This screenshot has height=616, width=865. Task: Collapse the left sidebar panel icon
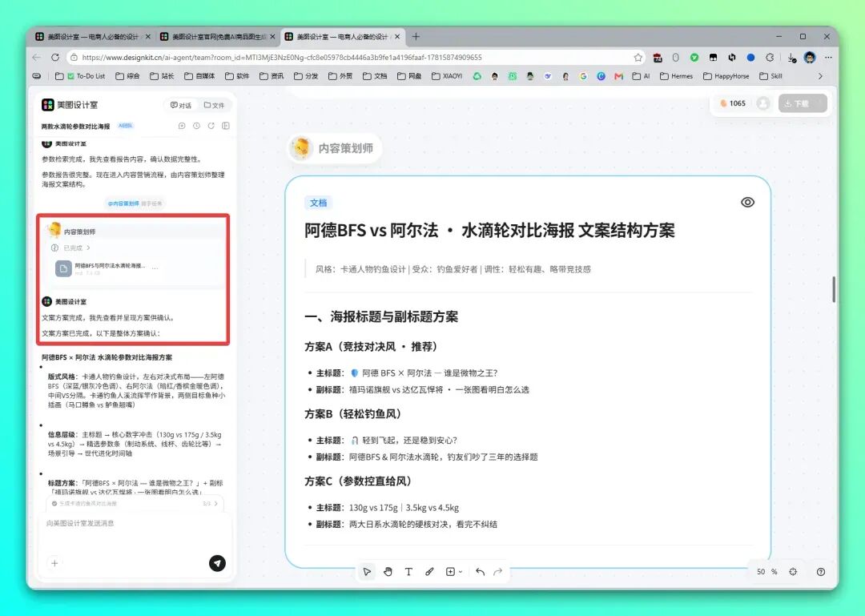click(226, 126)
